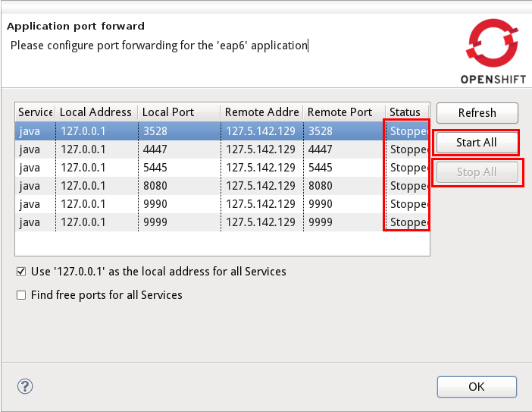Sort by the Local Address column header

(95, 112)
